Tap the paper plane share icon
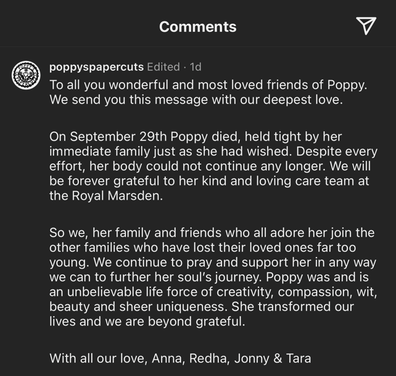Viewport: 396px width, 376px height. (366, 26)
